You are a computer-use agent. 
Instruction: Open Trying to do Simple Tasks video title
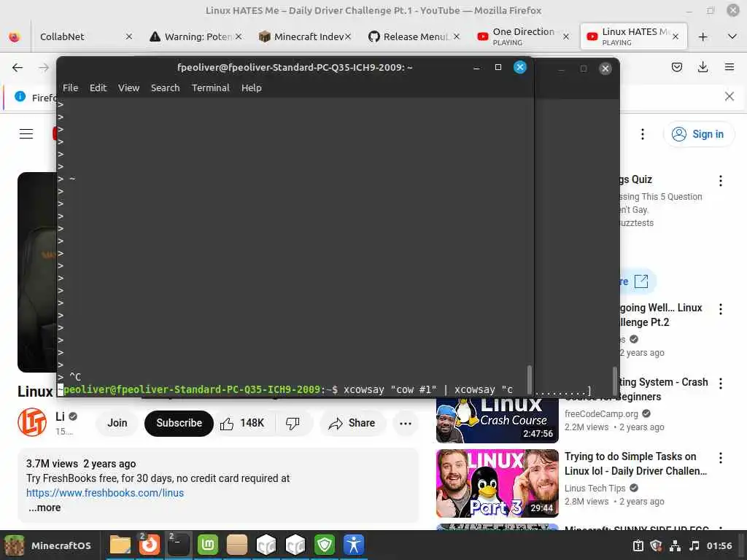tap(635, 464)
